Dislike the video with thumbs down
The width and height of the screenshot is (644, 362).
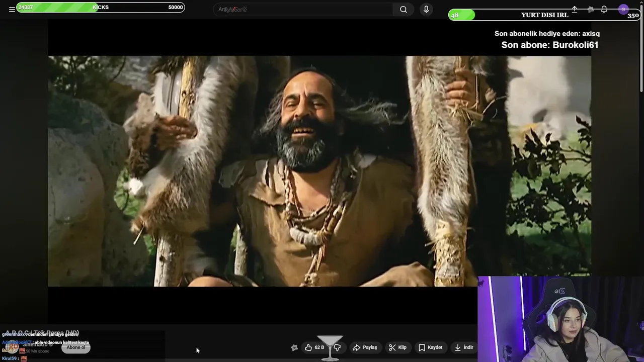pos(337,347)
